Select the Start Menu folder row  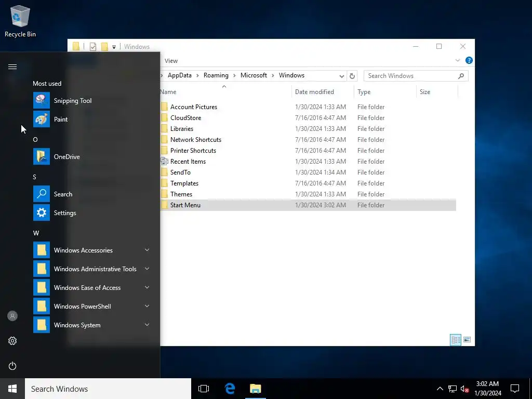coord(308,205)
